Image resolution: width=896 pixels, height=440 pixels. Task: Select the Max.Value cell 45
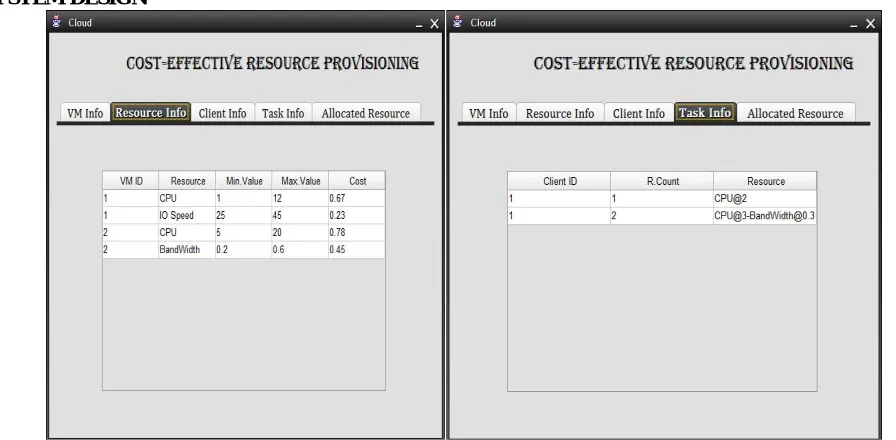tap(300, 215)
